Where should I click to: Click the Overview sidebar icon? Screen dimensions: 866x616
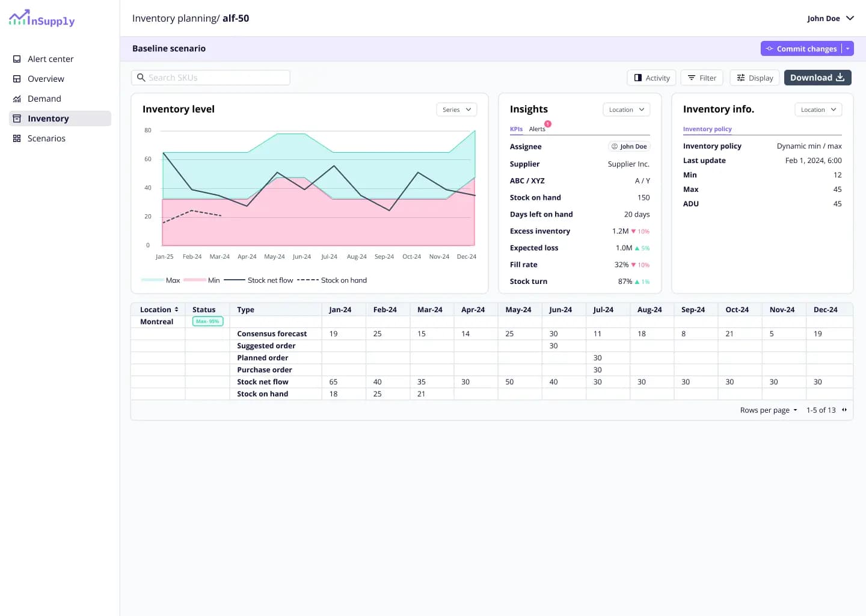(17, 79)
